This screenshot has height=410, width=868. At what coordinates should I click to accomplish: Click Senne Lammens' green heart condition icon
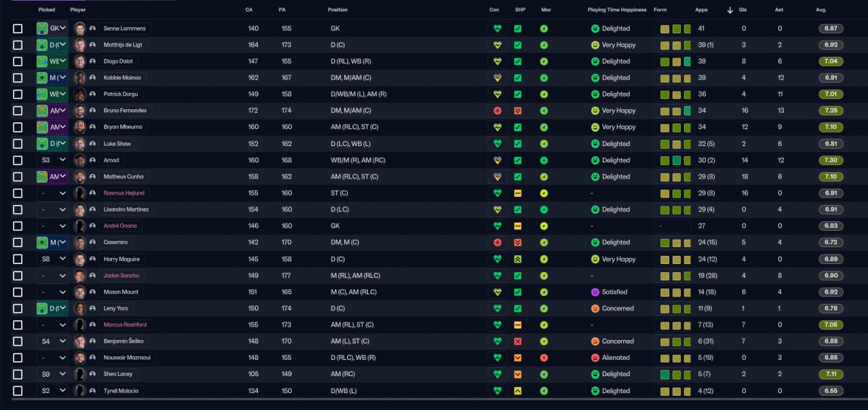498,29
